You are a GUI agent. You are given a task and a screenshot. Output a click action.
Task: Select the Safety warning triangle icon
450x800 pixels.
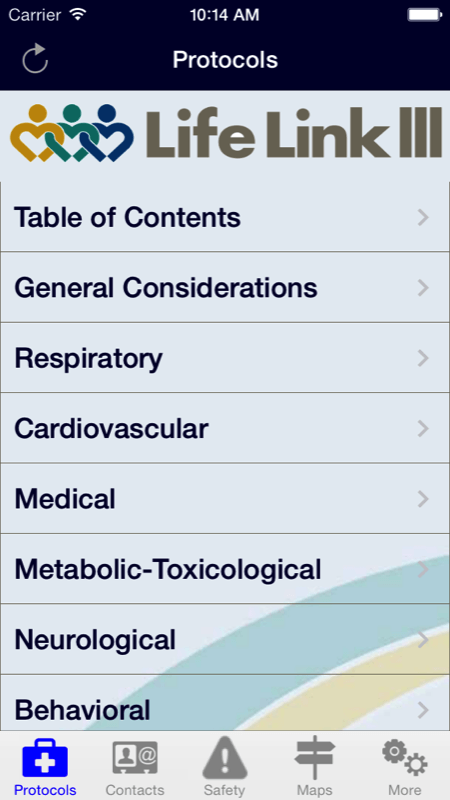[x=224, y=758]
